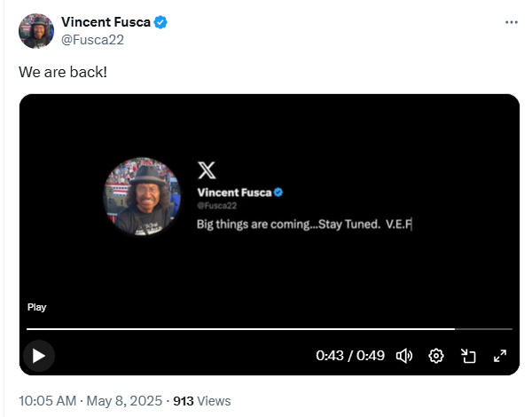532x417 pixels.
Task: Open video settings gear icon
Action: (x=436, y=356)
